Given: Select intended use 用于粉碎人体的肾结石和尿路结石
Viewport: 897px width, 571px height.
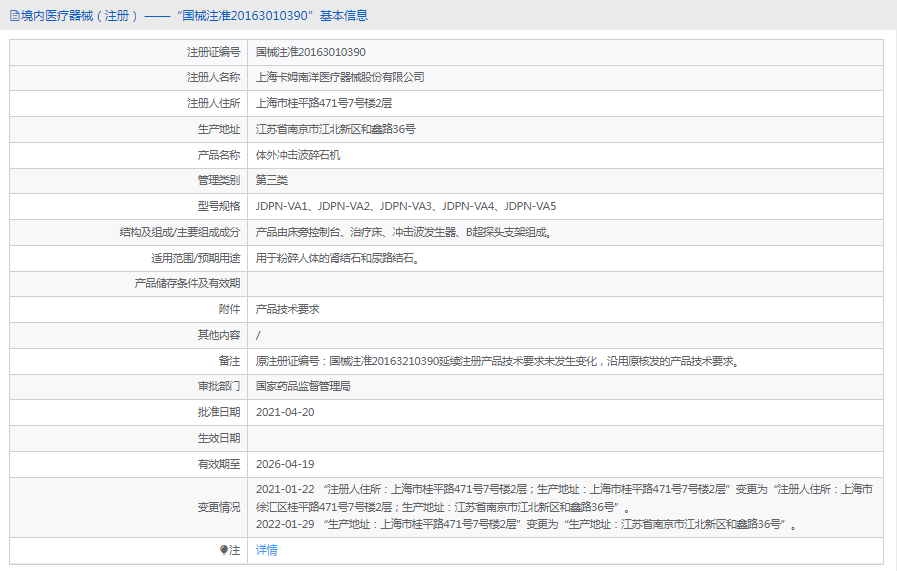Looking at the screenshot, I should coord(338,258).
